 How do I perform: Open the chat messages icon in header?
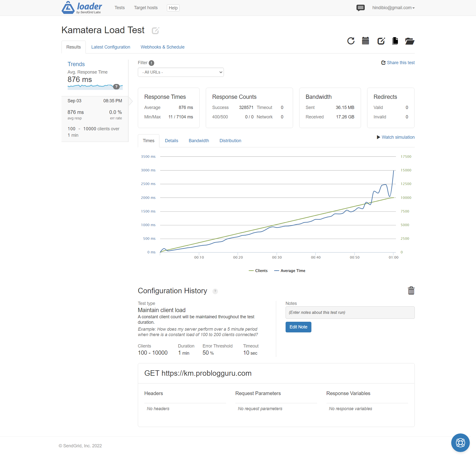360,8
